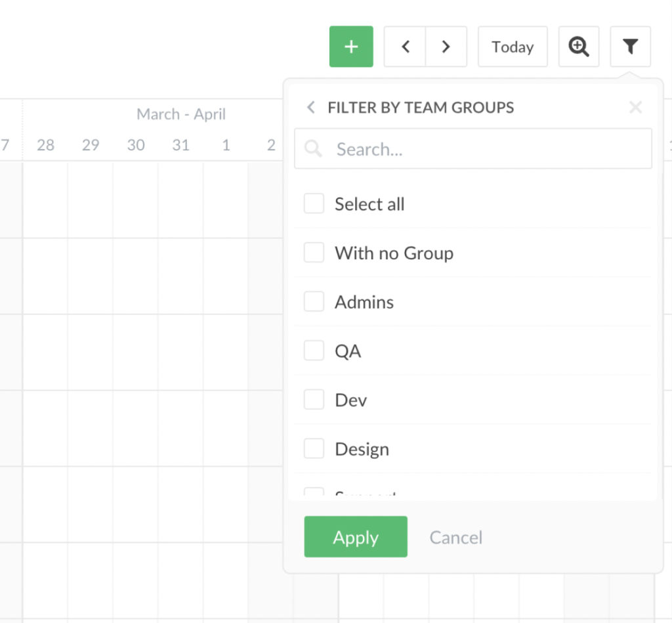
Task: Advance the timeline using the right arrow icon
Action: pos(446,46)
